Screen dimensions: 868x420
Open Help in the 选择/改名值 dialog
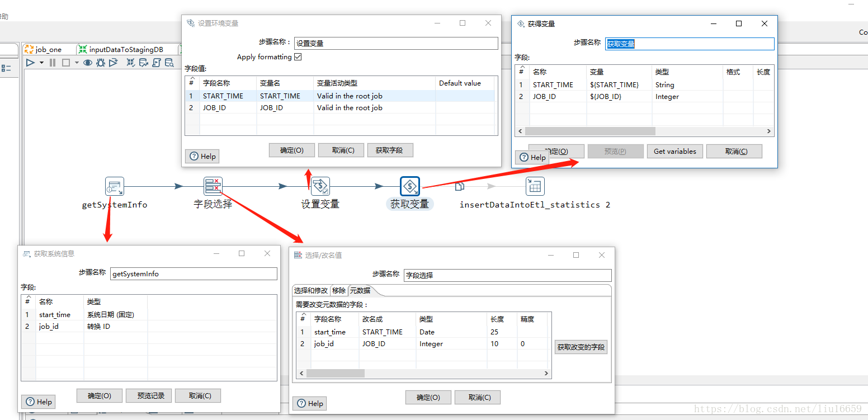point(310,403)
